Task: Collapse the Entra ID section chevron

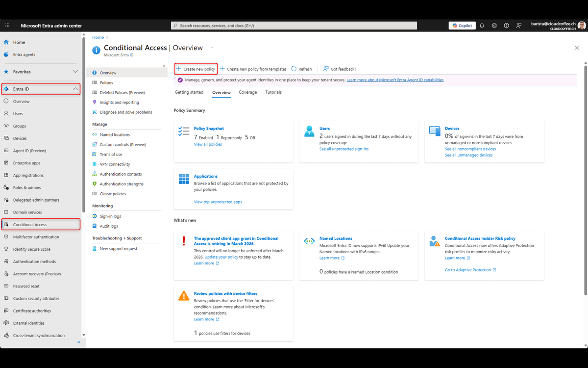Action: tap(75, 89)
